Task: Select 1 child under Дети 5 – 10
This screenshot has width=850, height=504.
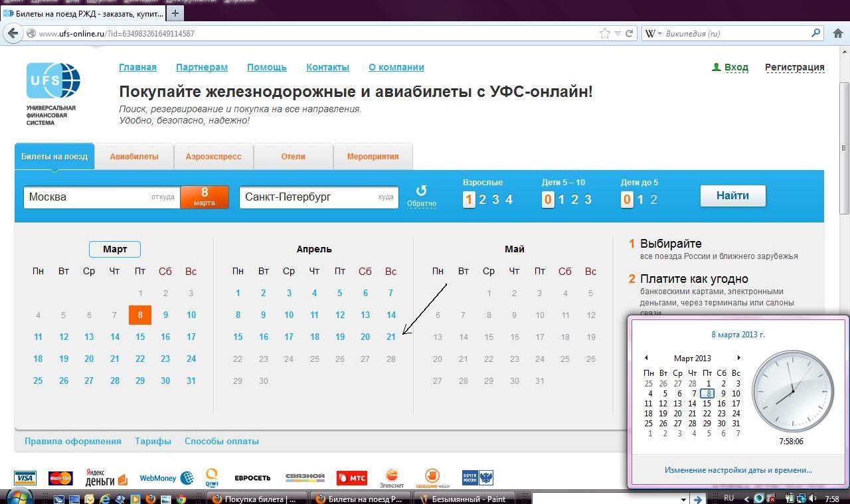Action: coord(561,199)
